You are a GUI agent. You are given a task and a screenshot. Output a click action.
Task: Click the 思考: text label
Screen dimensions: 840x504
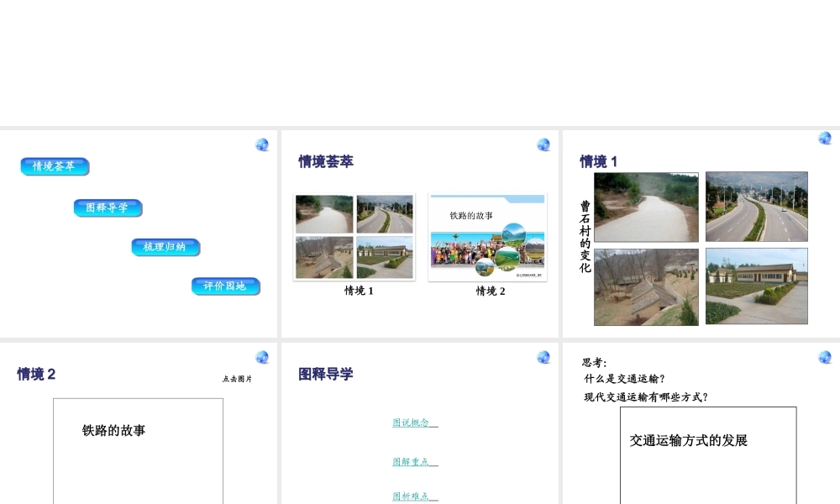click(x=594, y=363)
